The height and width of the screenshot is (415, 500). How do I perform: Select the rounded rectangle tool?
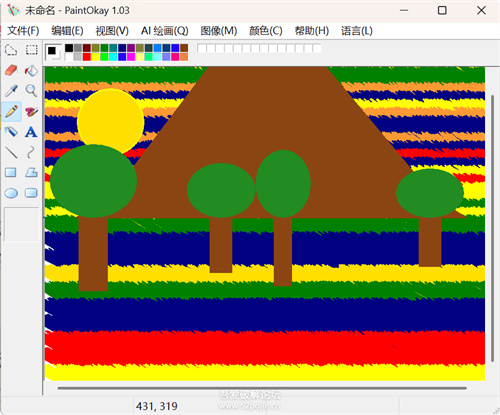pyautogui.click(x=31, y=193)
